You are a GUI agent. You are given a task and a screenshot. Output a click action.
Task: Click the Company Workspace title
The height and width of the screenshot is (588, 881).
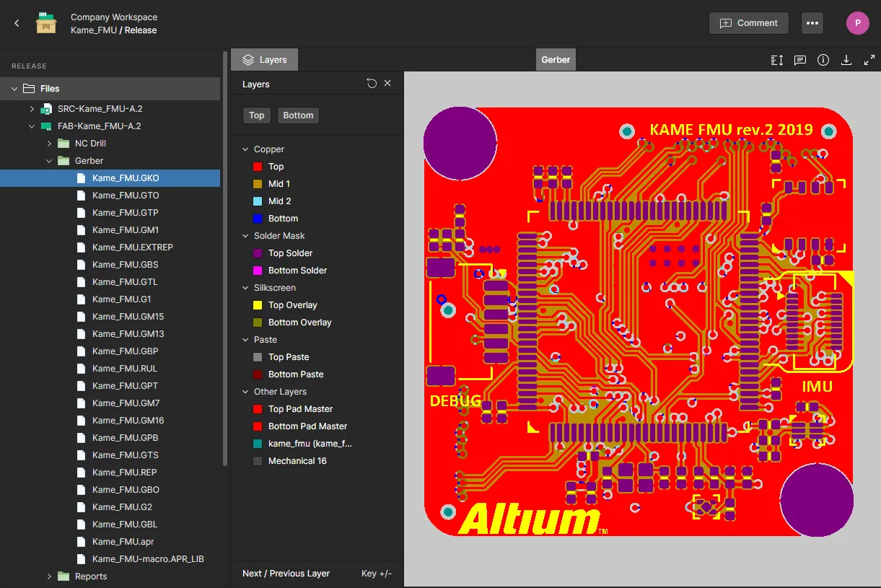pos(114,17)
